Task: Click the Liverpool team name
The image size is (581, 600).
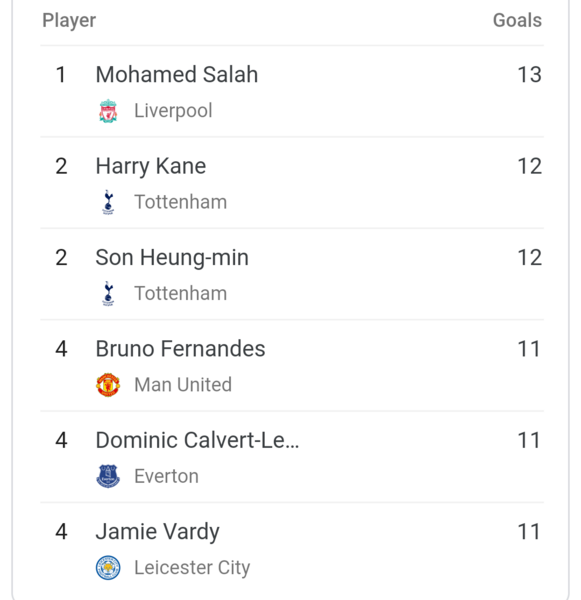Action: pos(173,111)
